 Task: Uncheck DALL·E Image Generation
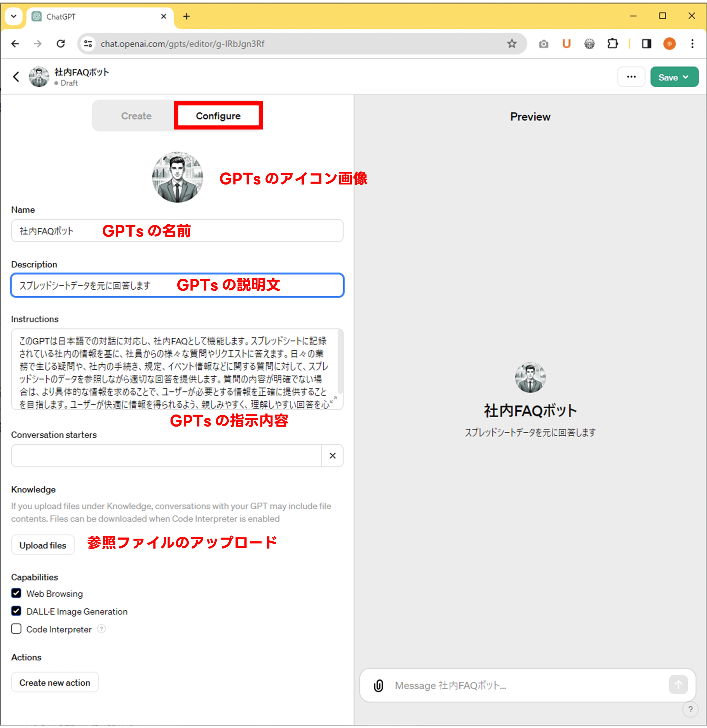point(16,611)
